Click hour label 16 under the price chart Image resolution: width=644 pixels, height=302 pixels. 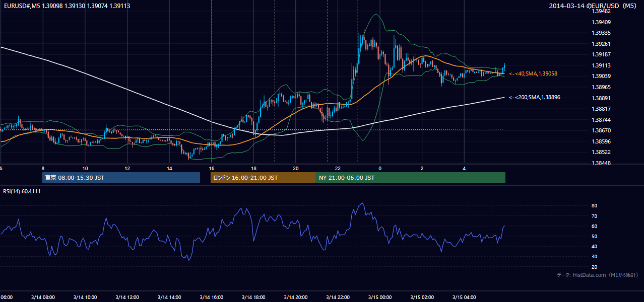[x=212, y=169]
